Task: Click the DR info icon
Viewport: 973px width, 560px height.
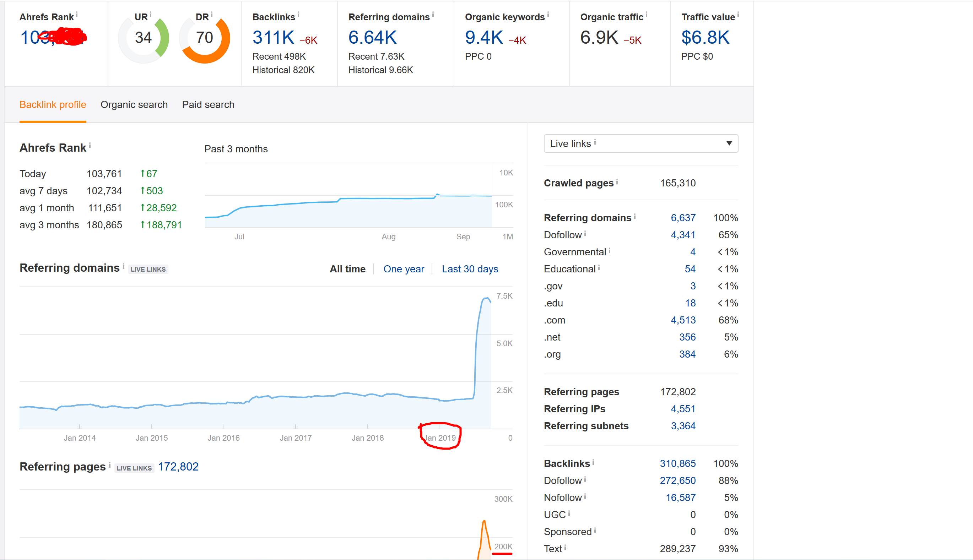Action: (x=212, y=15)
